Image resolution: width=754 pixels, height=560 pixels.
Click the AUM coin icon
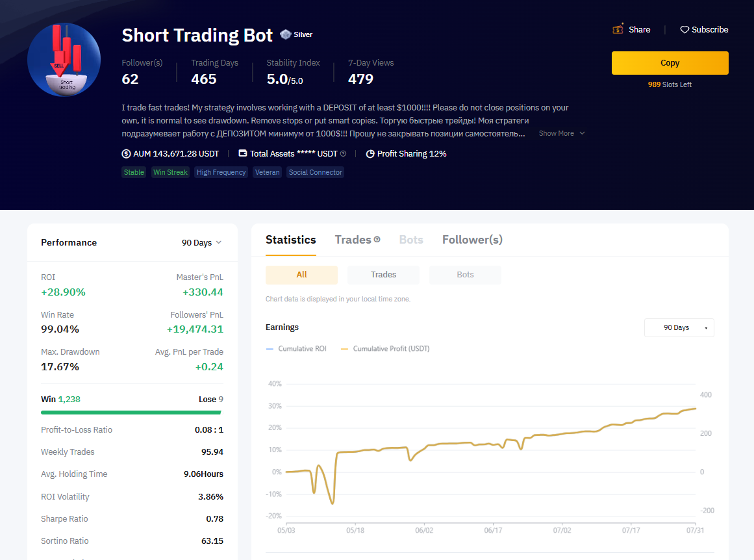point(126,154)
